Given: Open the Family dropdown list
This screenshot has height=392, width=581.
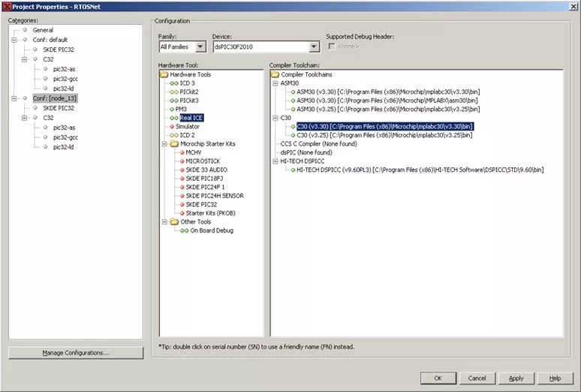Looking at the screenshot, I should click(x=200, y=47).
